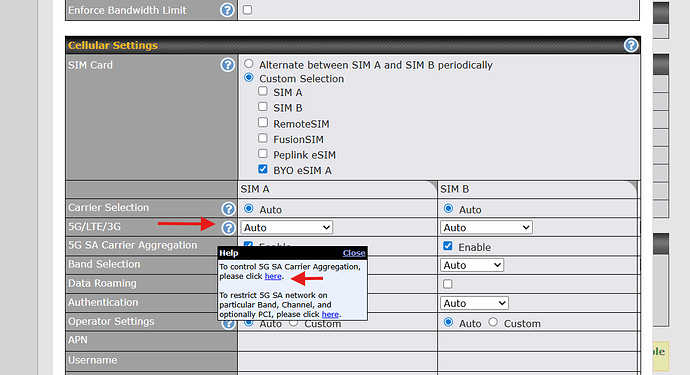Open help icon for Carrier Selection
690x375 pixels.
point(228,208)
